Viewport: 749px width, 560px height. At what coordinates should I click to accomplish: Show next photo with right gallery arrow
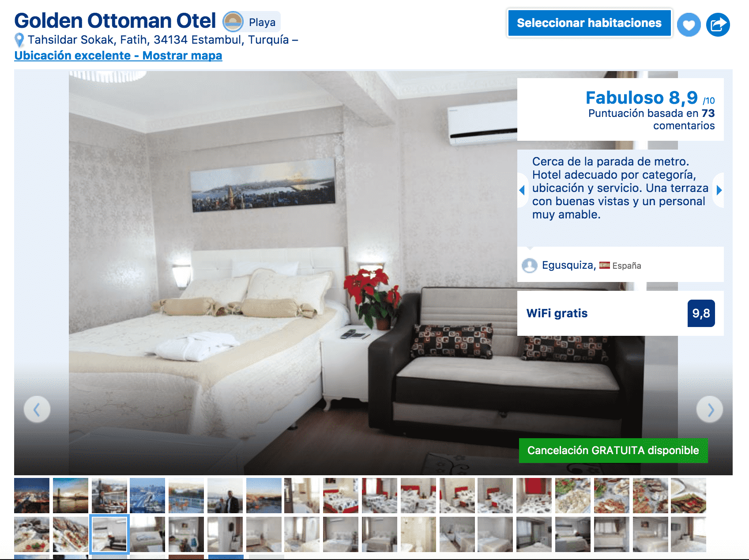tap(710, 410)
